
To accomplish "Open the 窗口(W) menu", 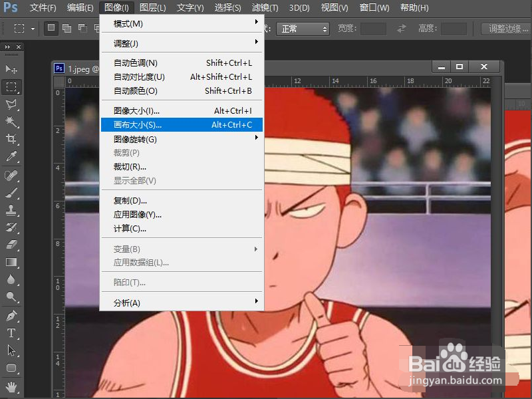I will 374,7.
